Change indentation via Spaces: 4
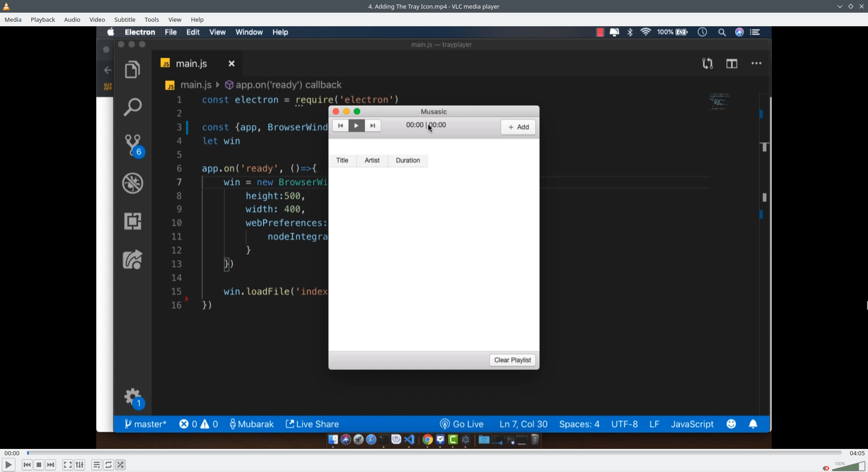 [x=579, y=424]
